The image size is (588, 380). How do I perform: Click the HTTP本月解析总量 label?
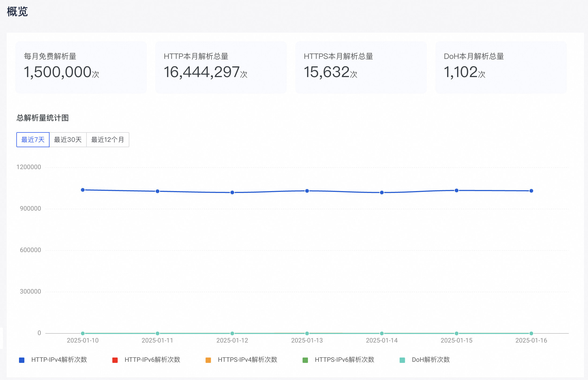pyautogui.click(x=196, y=56)
